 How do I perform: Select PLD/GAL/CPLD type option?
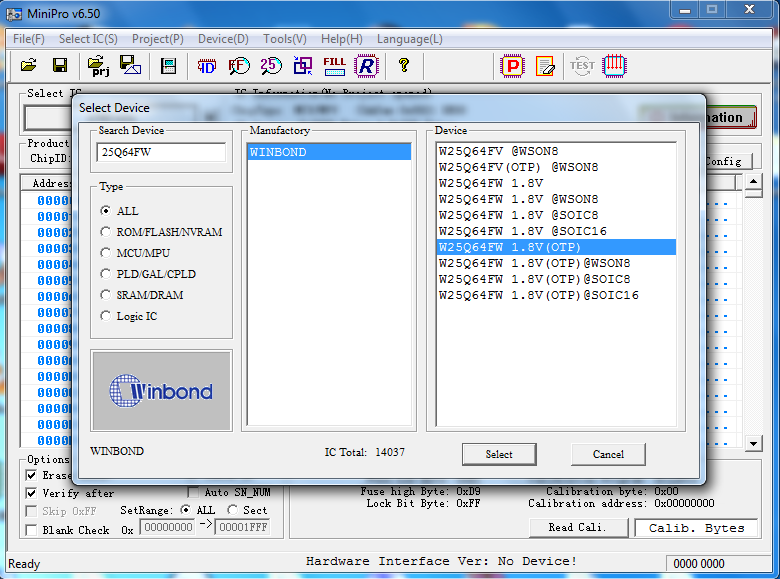tap(105, 274)
